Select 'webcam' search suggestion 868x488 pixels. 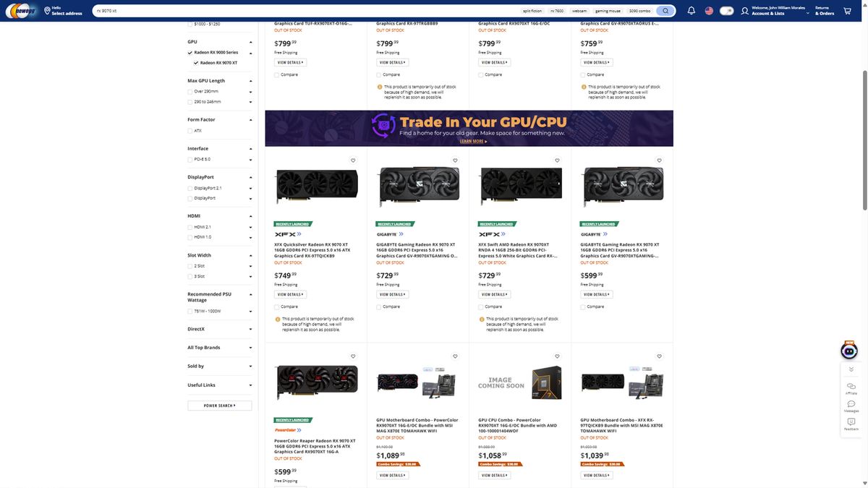[579, 11]
